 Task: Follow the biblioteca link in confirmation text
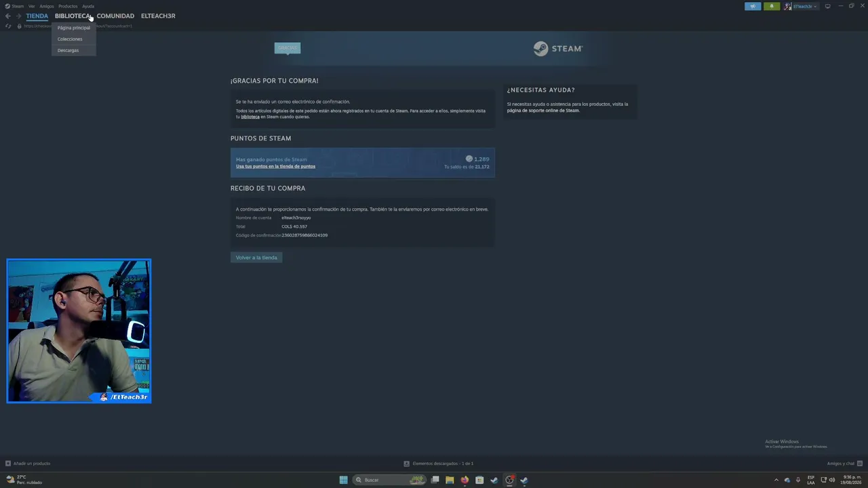click(250, 117)
